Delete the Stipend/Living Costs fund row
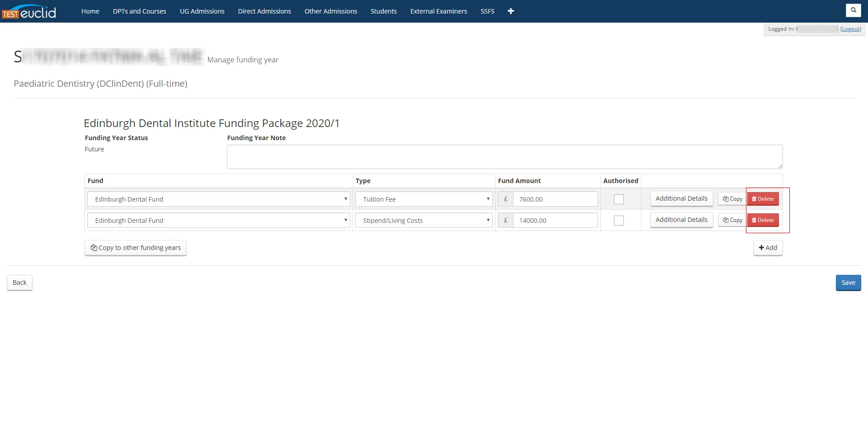 pyautogui.click(x=763, y=220)
